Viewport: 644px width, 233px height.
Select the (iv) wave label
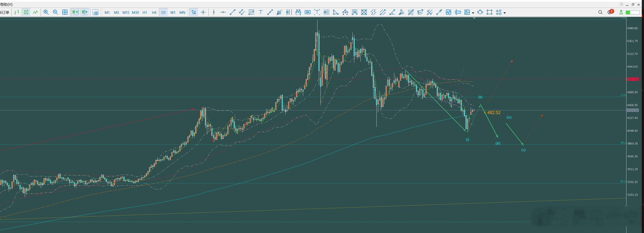[x=509, y=117]
